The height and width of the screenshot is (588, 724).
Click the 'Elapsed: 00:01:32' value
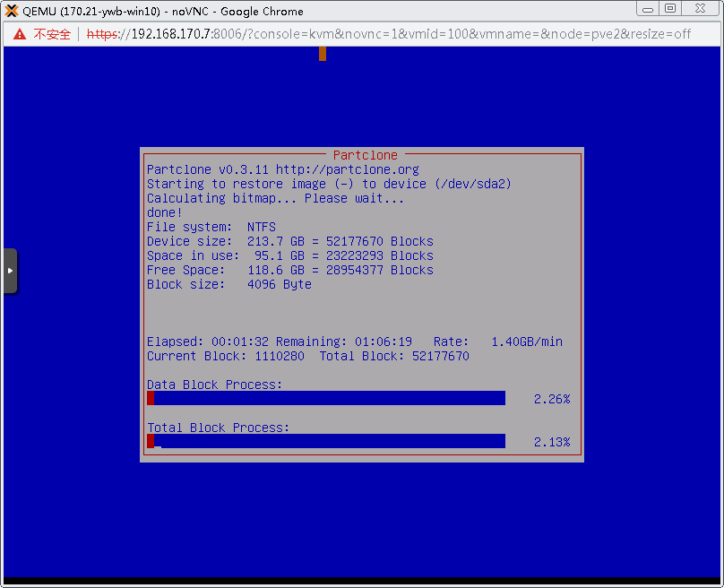(x=208, y=342)
